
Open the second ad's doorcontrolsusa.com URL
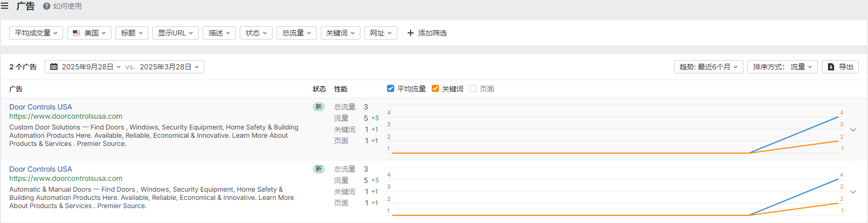point(66,178)
